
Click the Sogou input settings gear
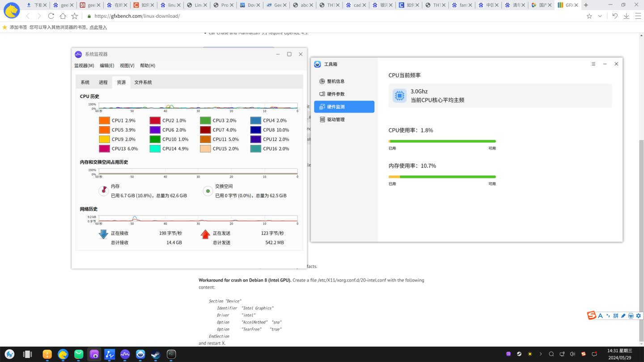(639, 316)
